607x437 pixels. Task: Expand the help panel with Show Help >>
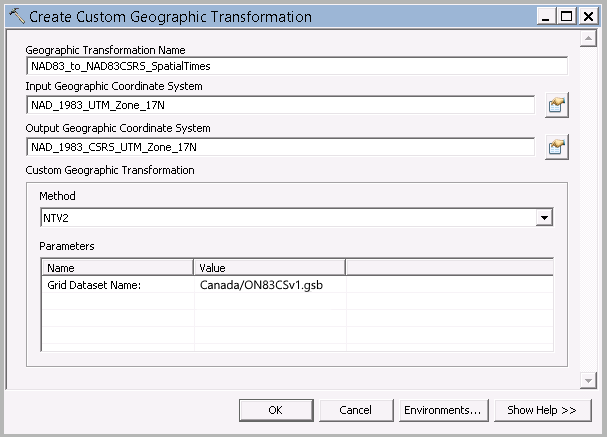coord(541,410)
